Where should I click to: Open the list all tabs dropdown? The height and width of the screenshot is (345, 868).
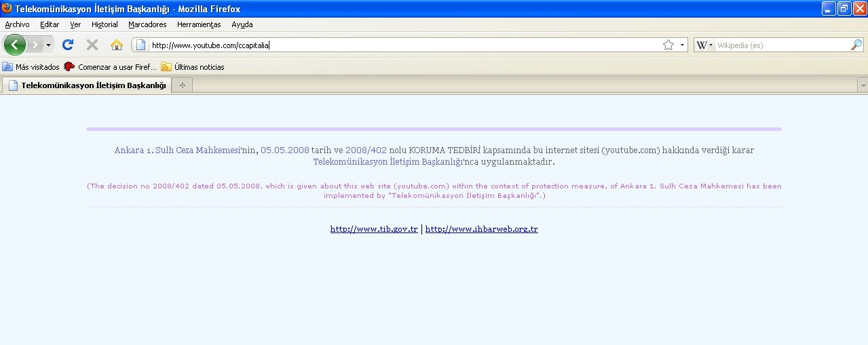pyautogui.click(x=863, y=85)
